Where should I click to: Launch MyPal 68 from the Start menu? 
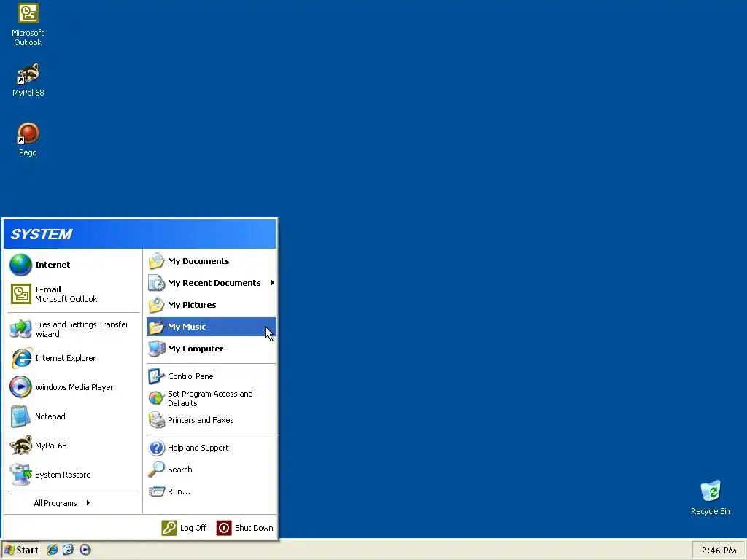click(x=74, y=446)
